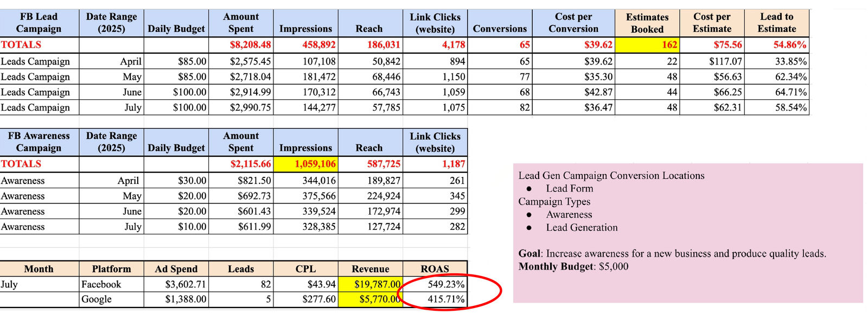
Task: Select the highlighted $5,770.00 revenue cell
Action: [370, 299]
